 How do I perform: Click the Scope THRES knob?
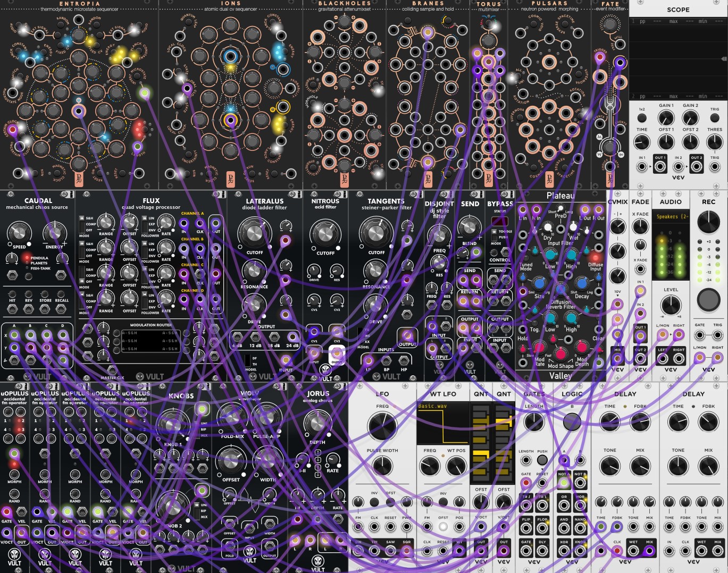[x=715, y=142]
